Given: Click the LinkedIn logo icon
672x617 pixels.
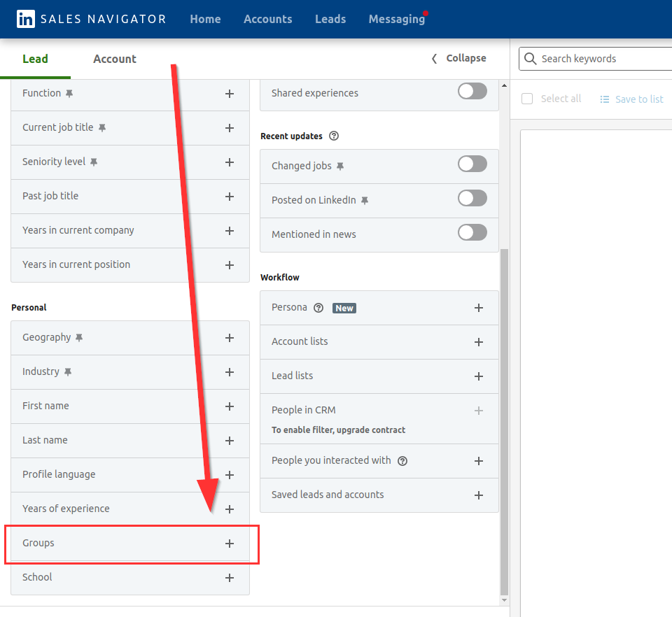Looking at the screenshot, I should coord(26,19).
